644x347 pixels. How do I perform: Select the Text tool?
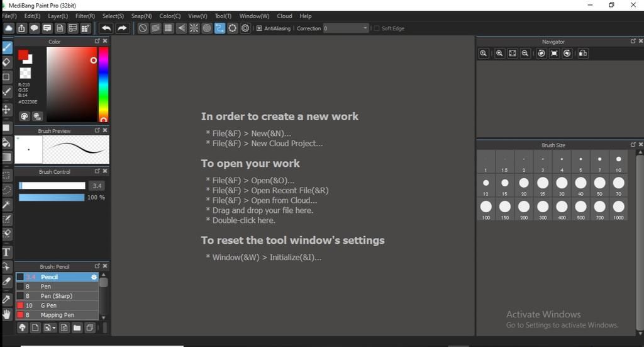tap(6, 252)
